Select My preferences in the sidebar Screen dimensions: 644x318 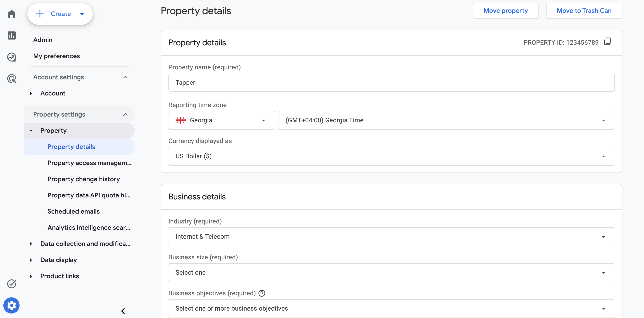click(57, 56)
